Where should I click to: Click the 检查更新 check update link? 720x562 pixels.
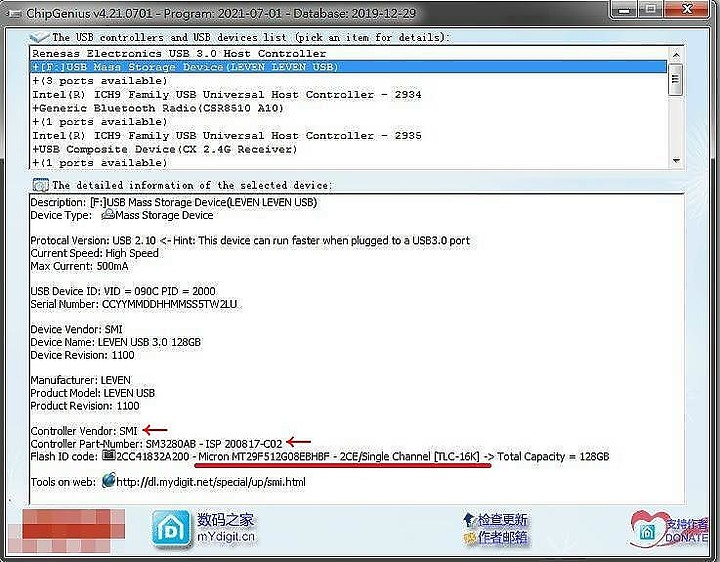click(502, 520)
